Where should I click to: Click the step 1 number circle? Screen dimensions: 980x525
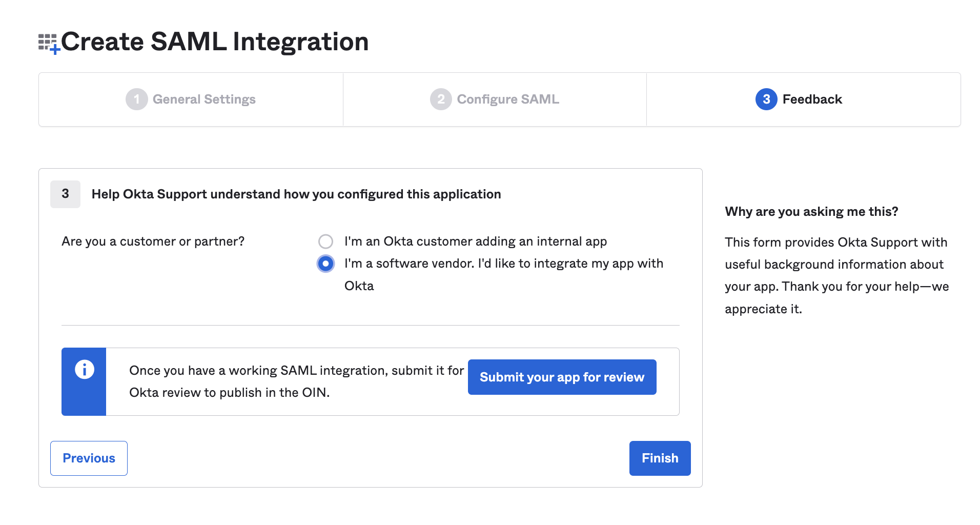tap(136, 99)
